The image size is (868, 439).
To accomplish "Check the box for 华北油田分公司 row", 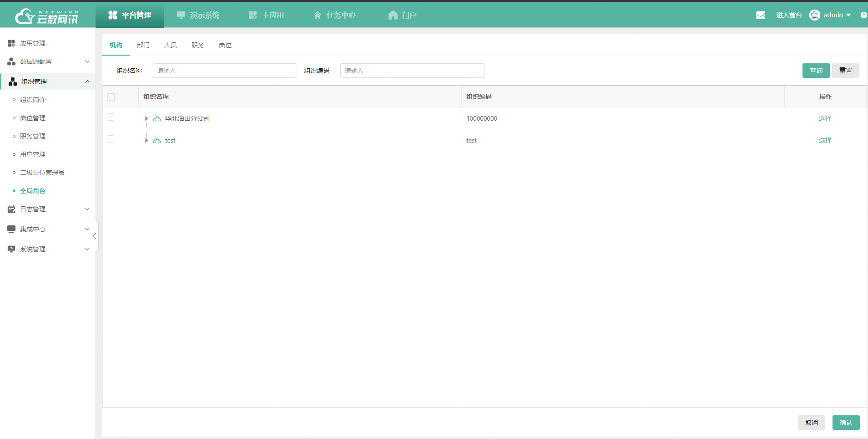I will point(111,117).
